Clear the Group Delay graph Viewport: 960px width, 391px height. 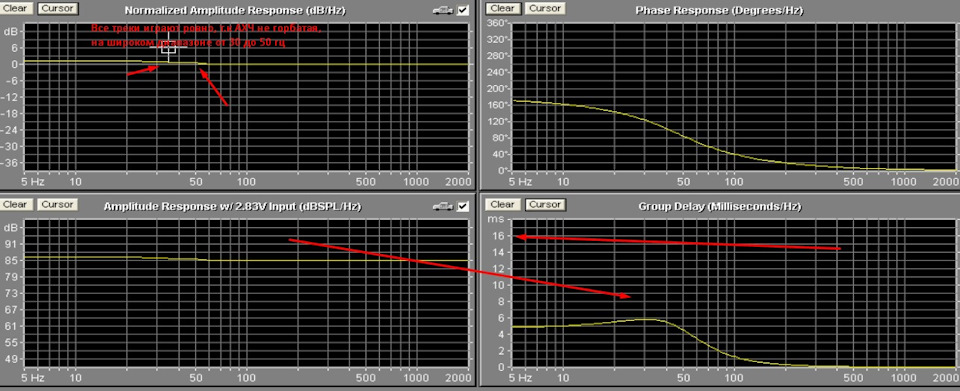(x=502, y=204)
